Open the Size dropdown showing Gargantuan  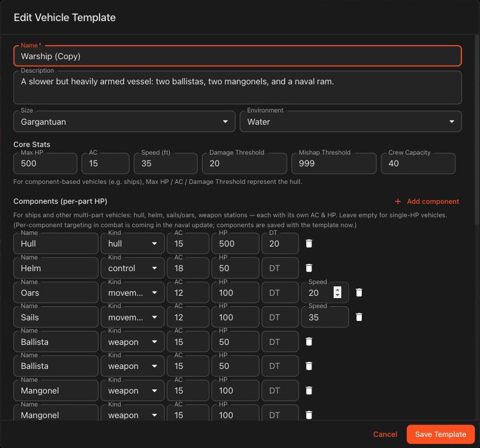pyautogui.click(x=124, y=122)
